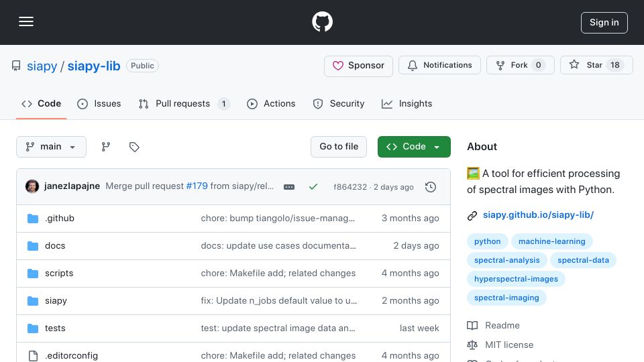Open the hamburger navigation menu
The height and width of the screenshot is (362, 644).
26,21
